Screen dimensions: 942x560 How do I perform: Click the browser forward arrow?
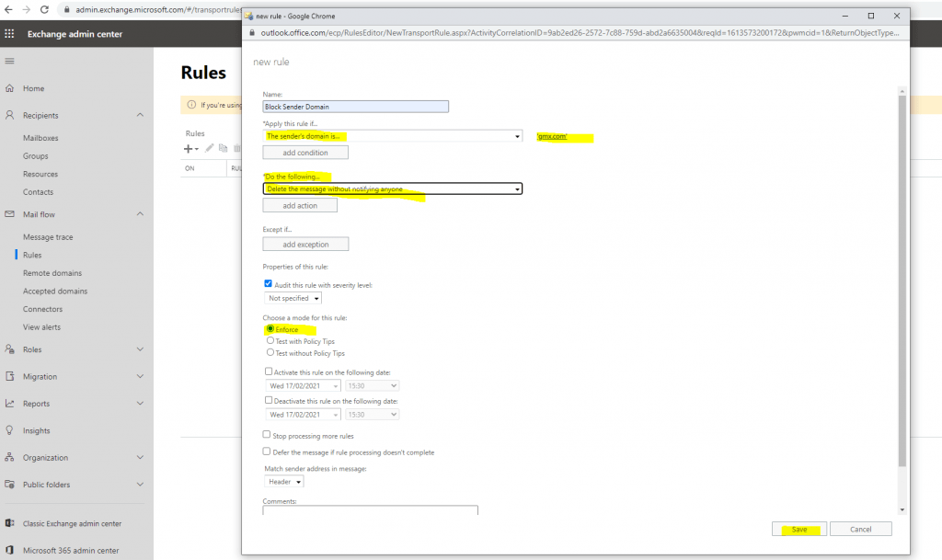[27, 9]
